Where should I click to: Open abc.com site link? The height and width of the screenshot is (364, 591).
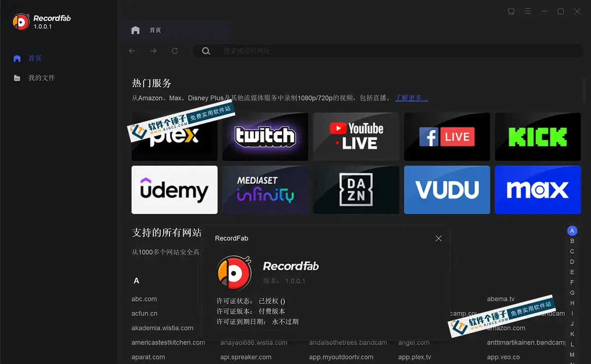[x=144, y=299]
